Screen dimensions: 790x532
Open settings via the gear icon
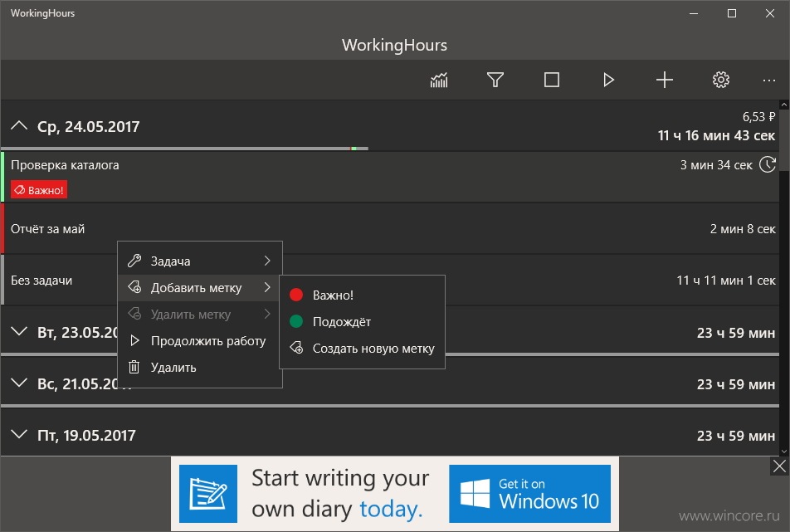point(721,80)
